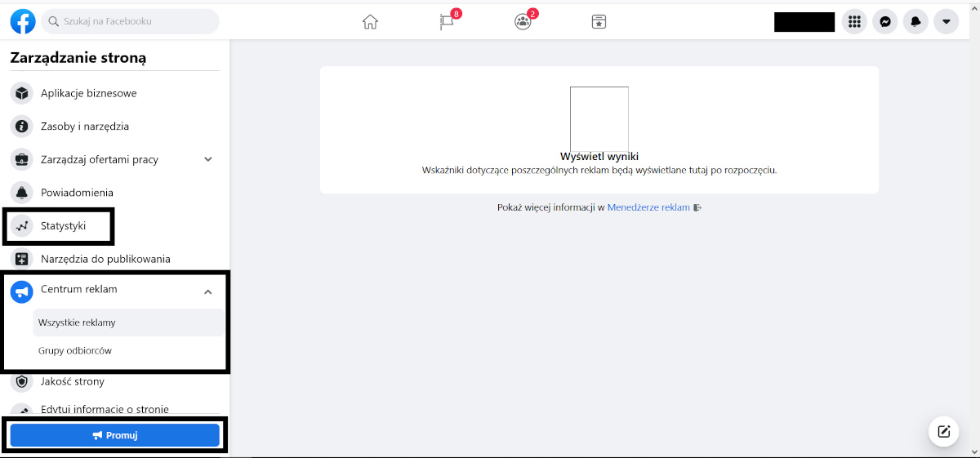Open Statystyki in the sidebar

pos(63,226)
